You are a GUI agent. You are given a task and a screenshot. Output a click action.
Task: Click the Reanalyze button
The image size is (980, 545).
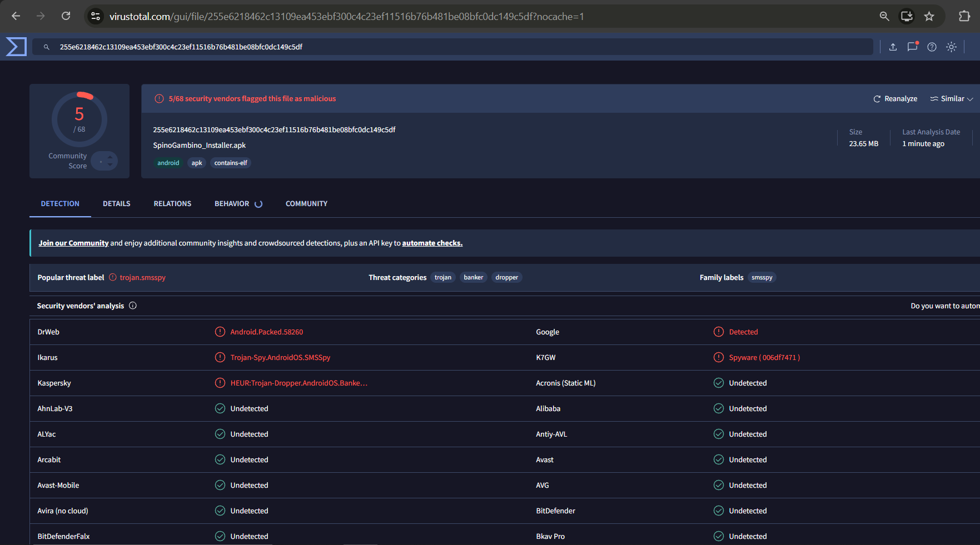[896, 99]
